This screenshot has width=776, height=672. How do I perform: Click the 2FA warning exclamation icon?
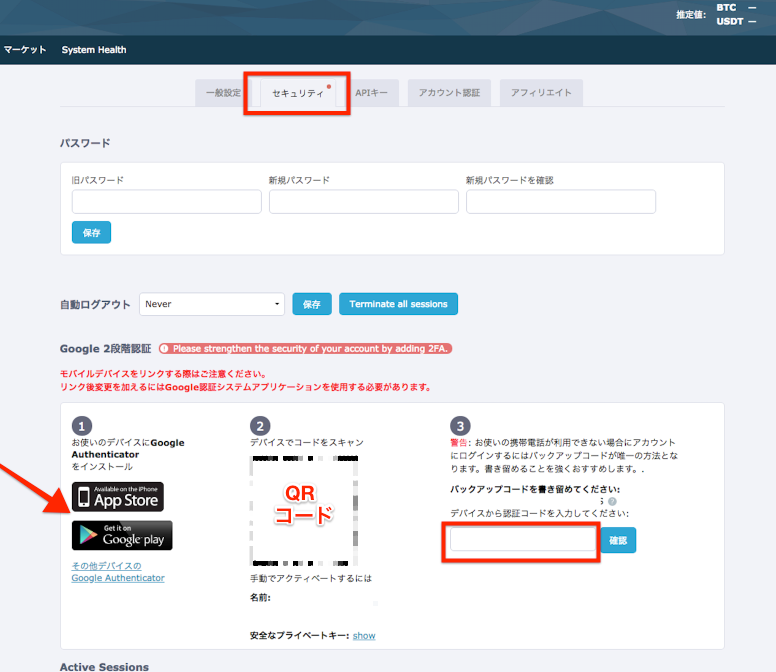pos(164,348)
